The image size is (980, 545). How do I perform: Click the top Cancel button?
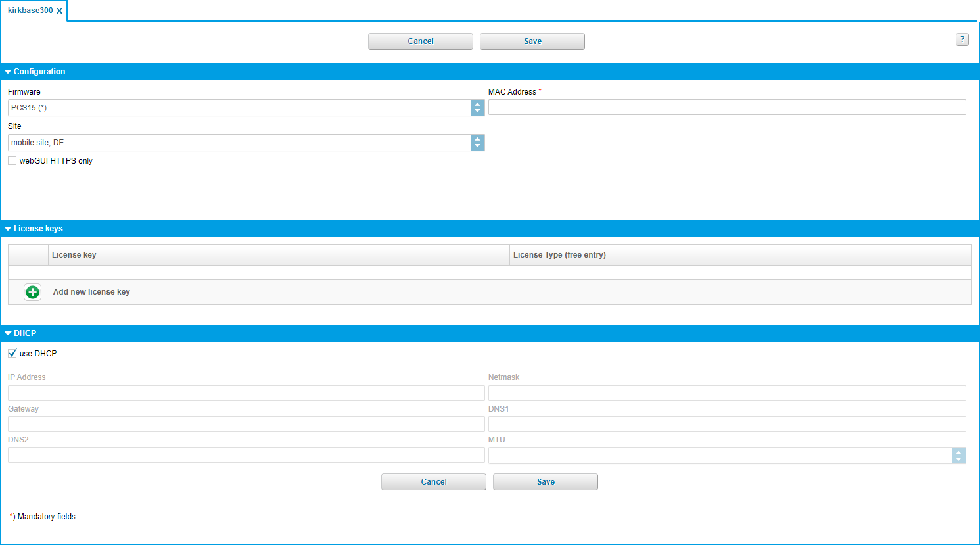[421, 41]
